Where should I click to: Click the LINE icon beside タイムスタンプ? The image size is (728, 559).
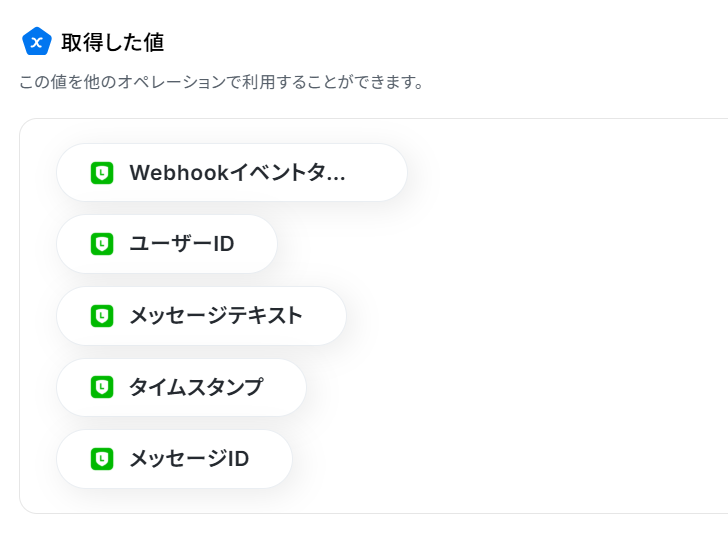[x=102, y=387]
